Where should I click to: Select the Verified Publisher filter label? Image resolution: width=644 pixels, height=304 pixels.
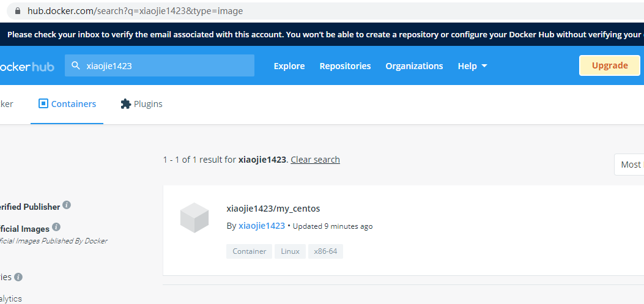point(29,207)
